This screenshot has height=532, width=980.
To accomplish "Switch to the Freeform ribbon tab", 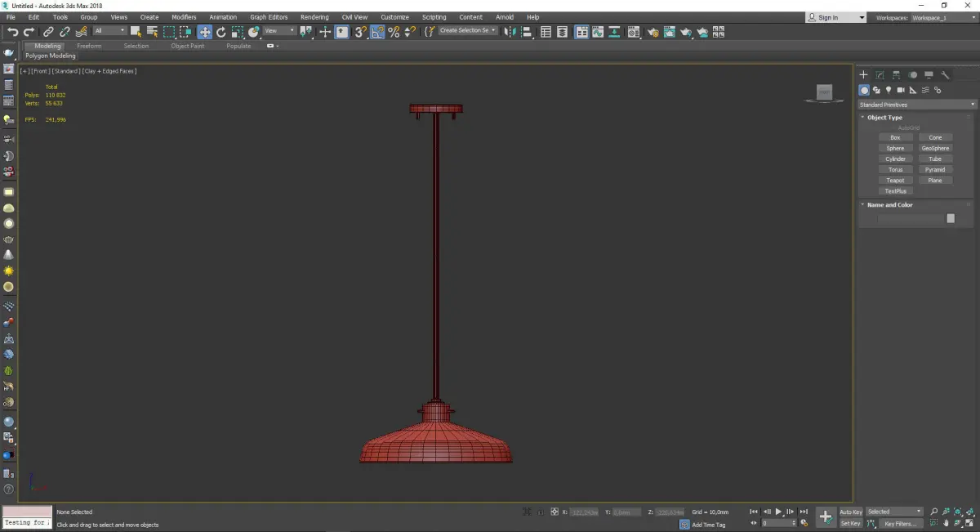I will [89, 46].
